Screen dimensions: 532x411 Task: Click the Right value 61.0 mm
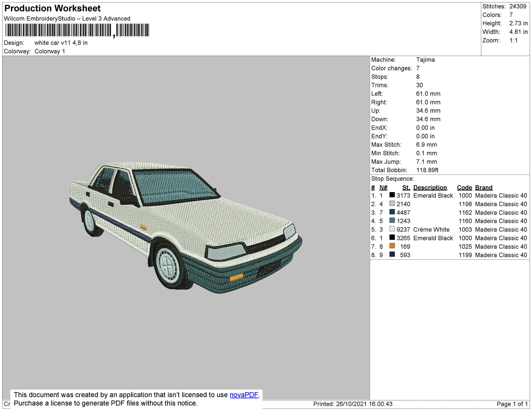428,102
